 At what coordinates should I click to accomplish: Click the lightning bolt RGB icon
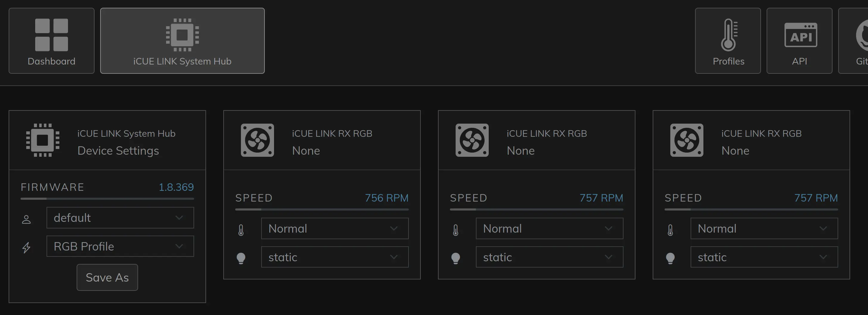(26, 247)
